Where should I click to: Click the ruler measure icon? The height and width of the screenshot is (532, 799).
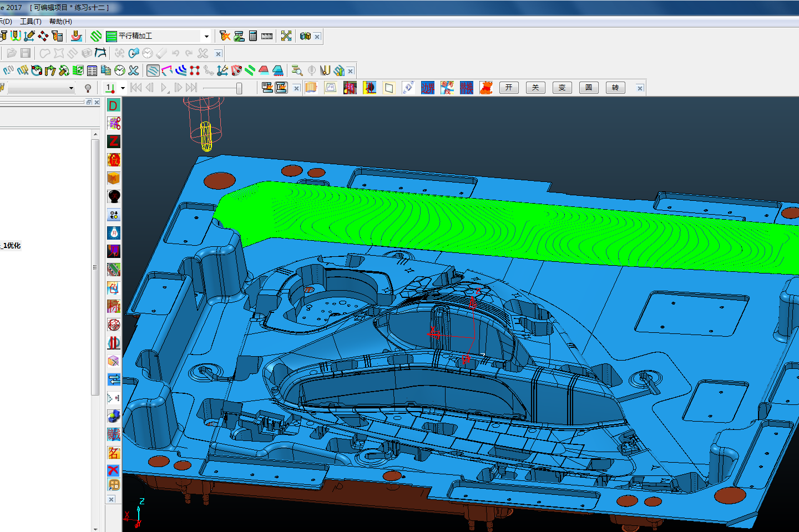(267, 36)
